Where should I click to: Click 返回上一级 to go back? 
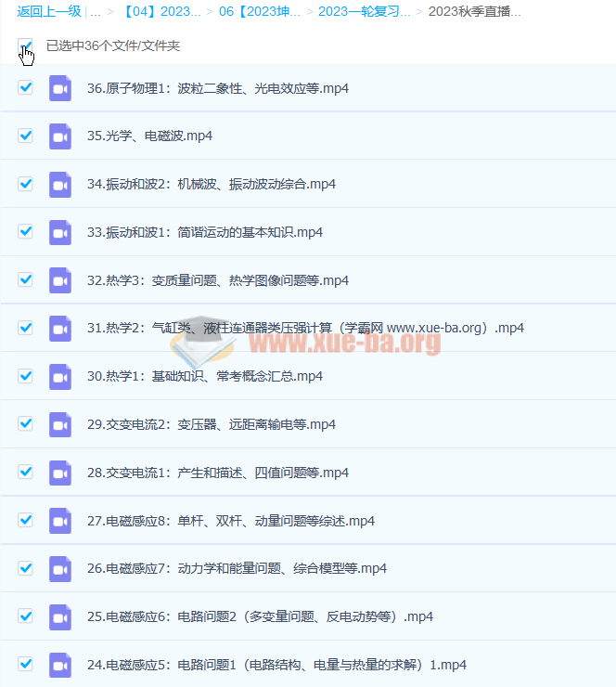[x=48, y=12]
